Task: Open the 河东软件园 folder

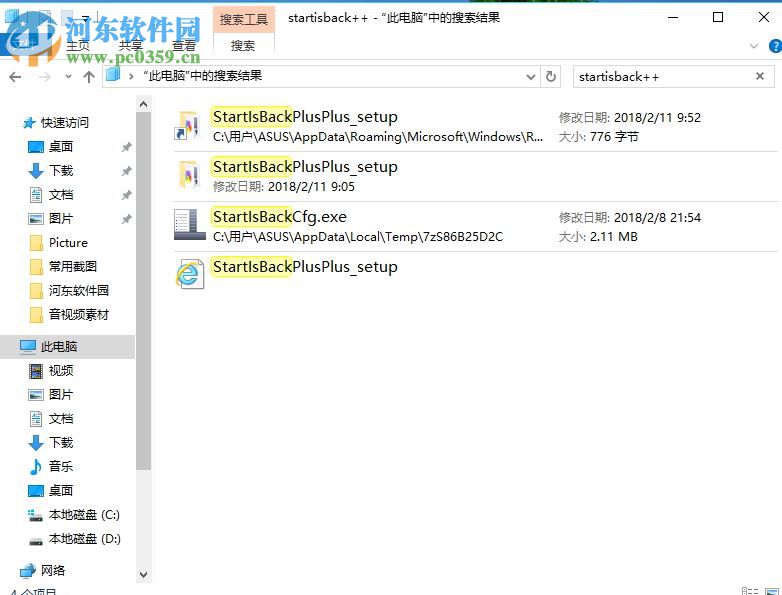Action: click(78, 290)
